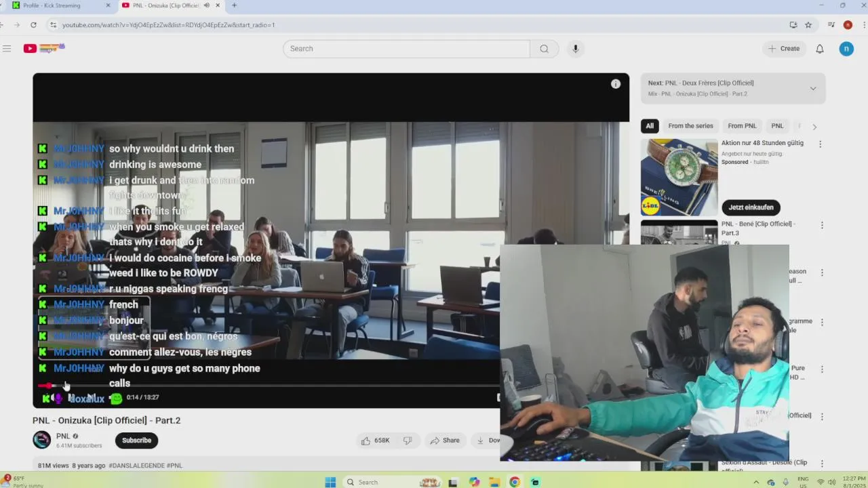Screen dimensions: 868x488
Task: Open options for the Breitling sponsored ad
Action: [820, 144]
